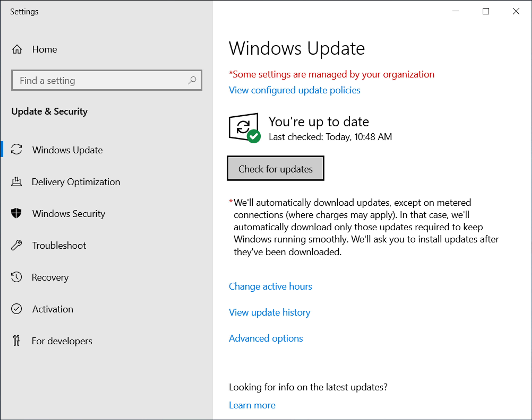532x420 pixels.
Task: Click 'Looking for info on the latest updates?' text
Action: (308, 387)
